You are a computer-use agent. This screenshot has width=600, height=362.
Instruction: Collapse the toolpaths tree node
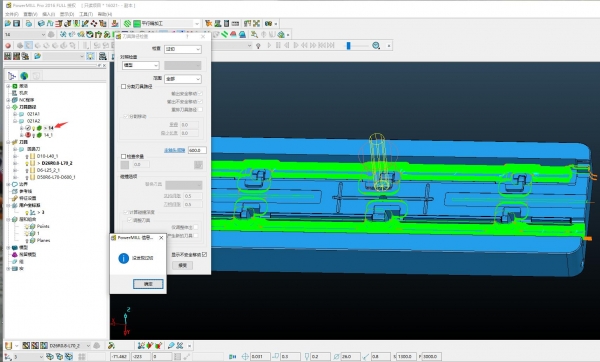8,107
